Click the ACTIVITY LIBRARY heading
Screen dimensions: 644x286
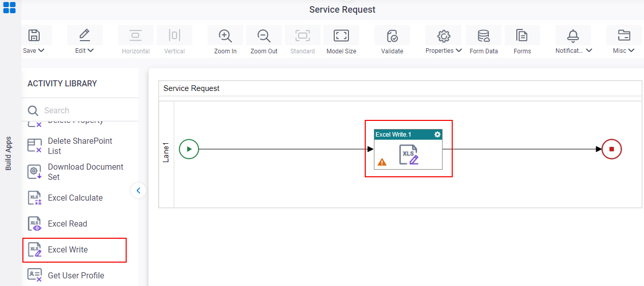click(62, 83)
